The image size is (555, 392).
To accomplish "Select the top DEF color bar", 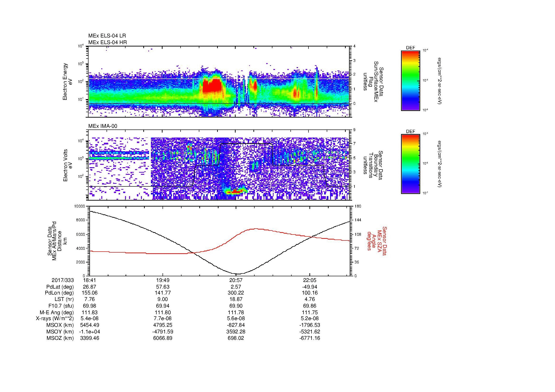I will [x=410, y=80].
